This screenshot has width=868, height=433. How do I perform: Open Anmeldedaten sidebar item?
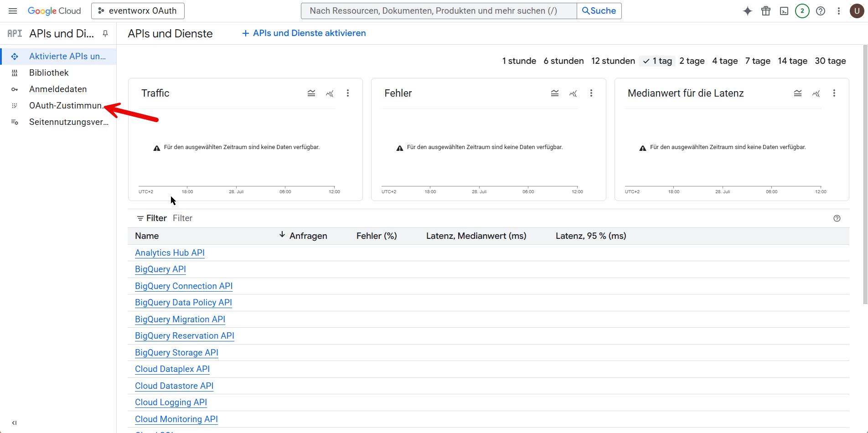tap(58, 89)
